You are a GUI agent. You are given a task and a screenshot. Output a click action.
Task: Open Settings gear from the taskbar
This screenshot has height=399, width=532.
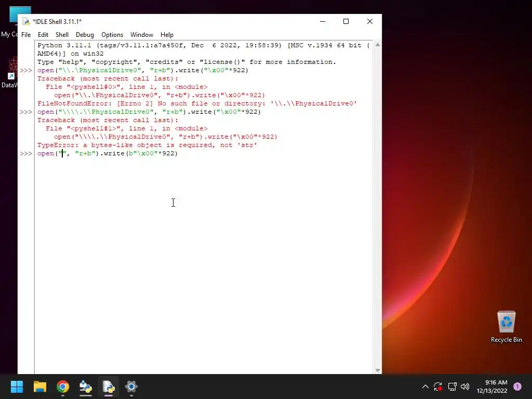[x=131, y=387]
